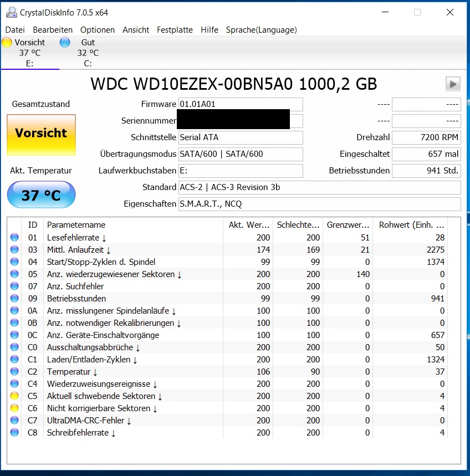Screen dimensions: 470x476
Task: Click the blue status icon for Lesefehlerrate
Action: [14, 237]
